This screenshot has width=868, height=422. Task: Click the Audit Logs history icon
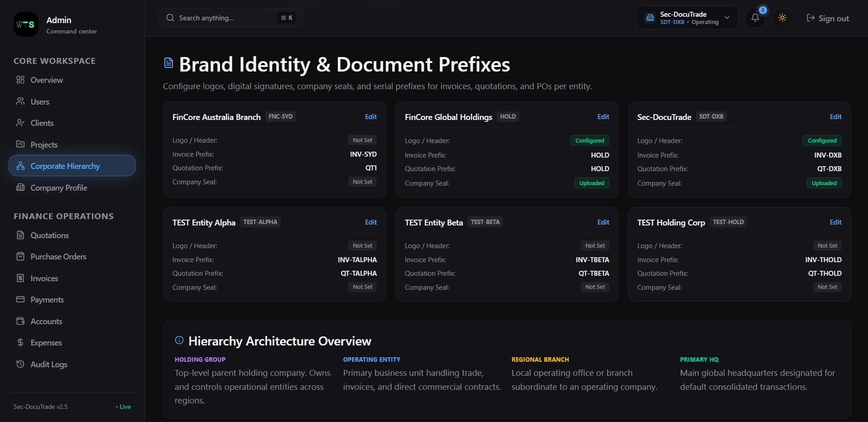(20, 364)
